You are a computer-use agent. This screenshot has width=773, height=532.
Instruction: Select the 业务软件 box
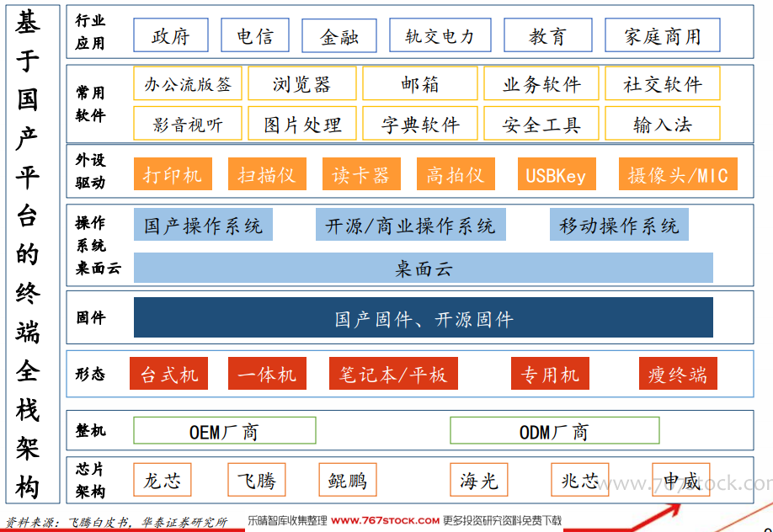tap(541, 83)
